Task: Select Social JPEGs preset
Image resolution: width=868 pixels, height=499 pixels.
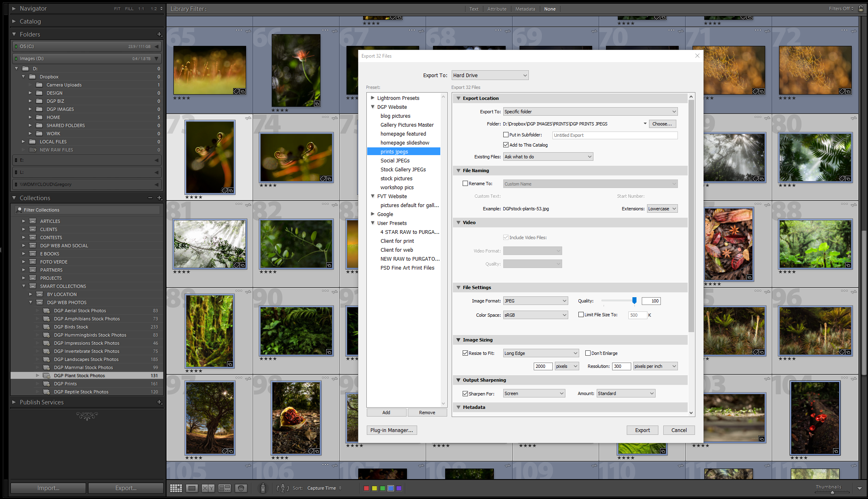Action: pos(395,160)
